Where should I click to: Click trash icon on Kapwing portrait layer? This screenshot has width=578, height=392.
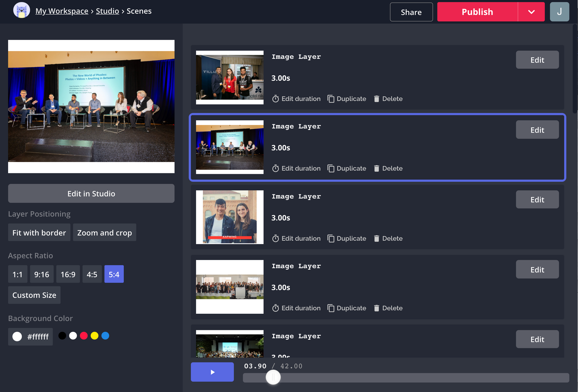376,239
